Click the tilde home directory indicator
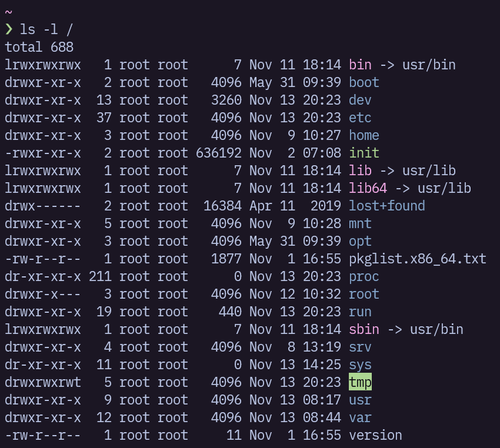500x448 pixels. tap(9, 12)
